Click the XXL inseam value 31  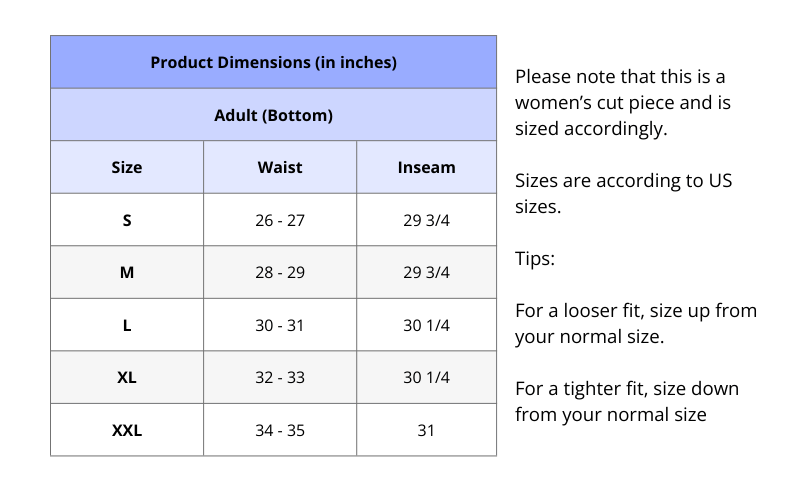point(426,431)
